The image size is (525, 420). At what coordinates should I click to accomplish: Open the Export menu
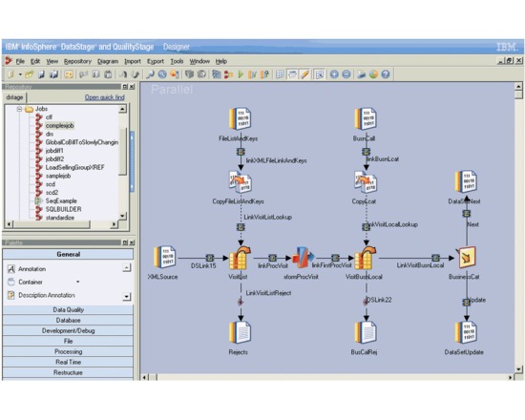click(x=156, y=61)
